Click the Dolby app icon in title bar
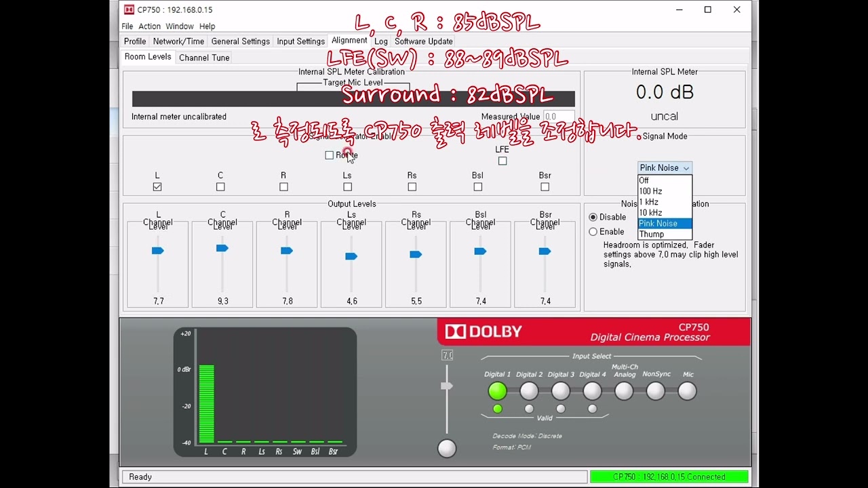This screenshot has height=488, width=868. 129,9
